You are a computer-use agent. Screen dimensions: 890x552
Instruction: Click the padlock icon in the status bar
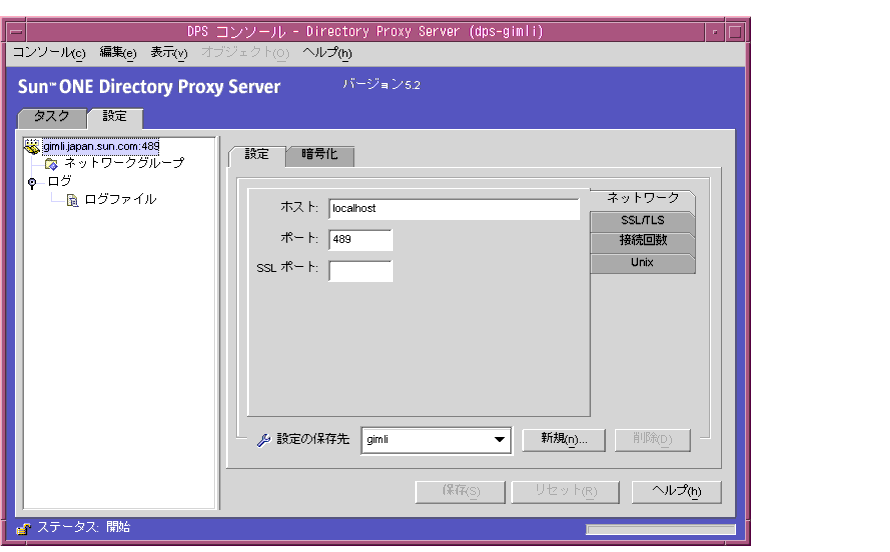[23, 529]
